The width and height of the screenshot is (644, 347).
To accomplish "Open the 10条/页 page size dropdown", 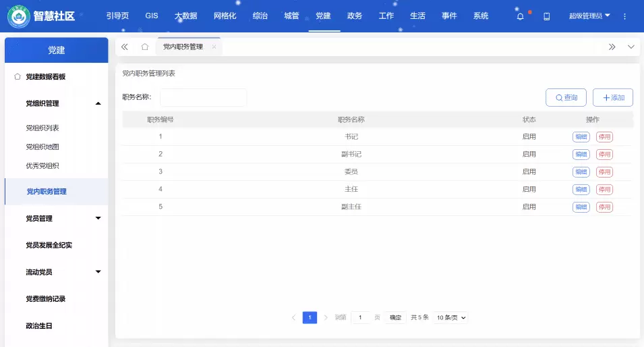I will (x=450, y=317).
